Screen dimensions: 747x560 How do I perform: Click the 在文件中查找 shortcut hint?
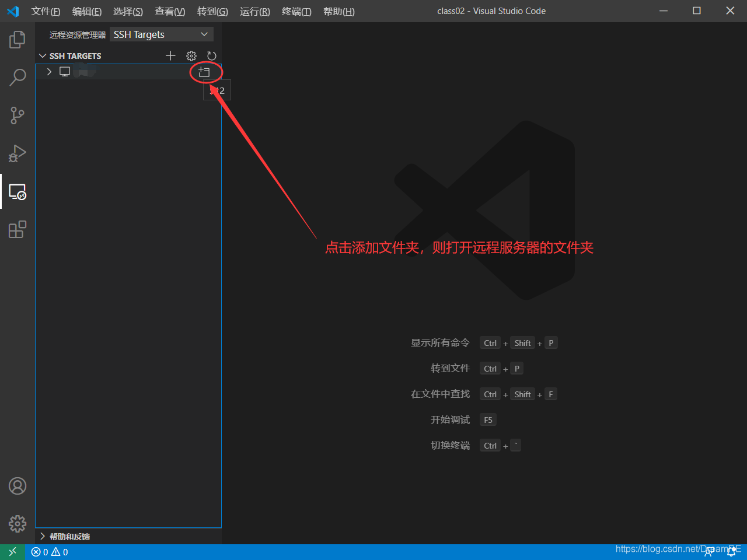point(440,394)
